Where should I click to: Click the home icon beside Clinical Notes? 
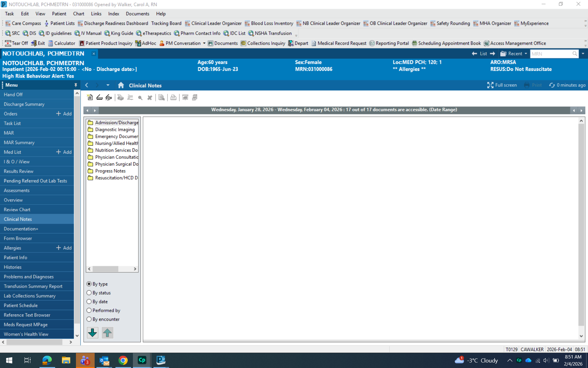click(121, 85)
